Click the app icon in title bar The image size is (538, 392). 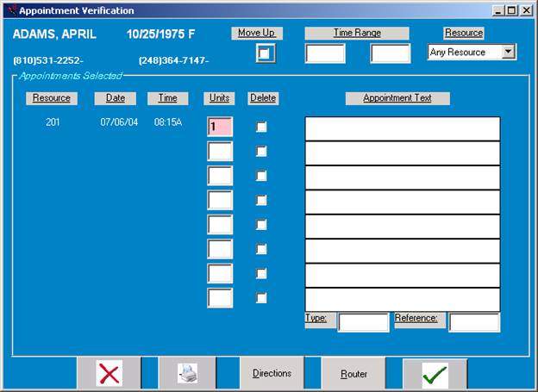coord(9,10)
